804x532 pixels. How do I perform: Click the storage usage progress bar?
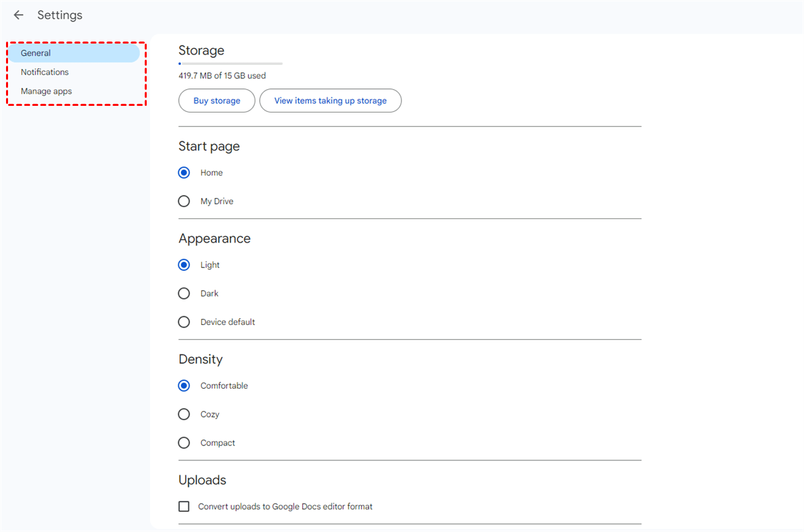click(230, 64)
